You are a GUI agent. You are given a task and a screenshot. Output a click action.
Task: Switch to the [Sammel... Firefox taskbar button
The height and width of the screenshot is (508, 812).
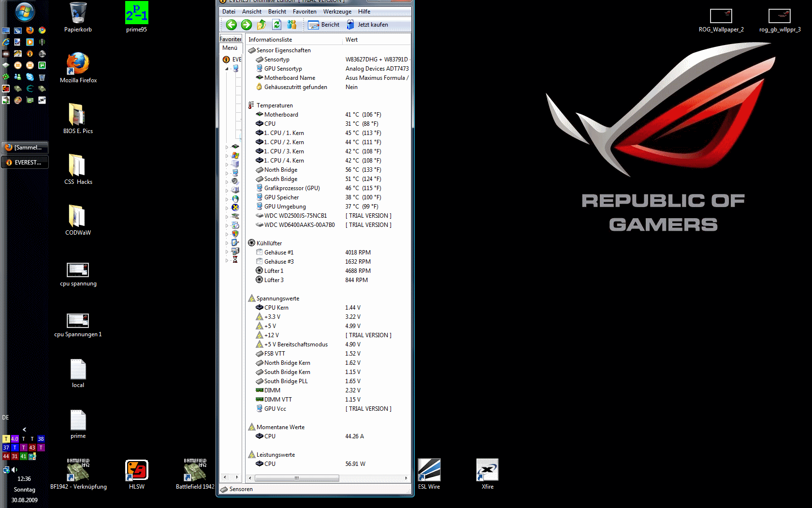[25, 147]
